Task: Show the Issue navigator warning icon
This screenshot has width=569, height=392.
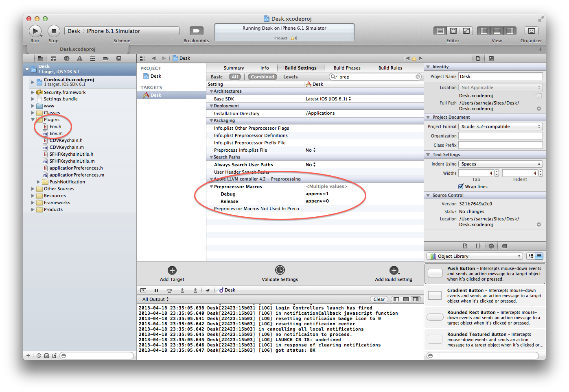Action: pos(80,59)
